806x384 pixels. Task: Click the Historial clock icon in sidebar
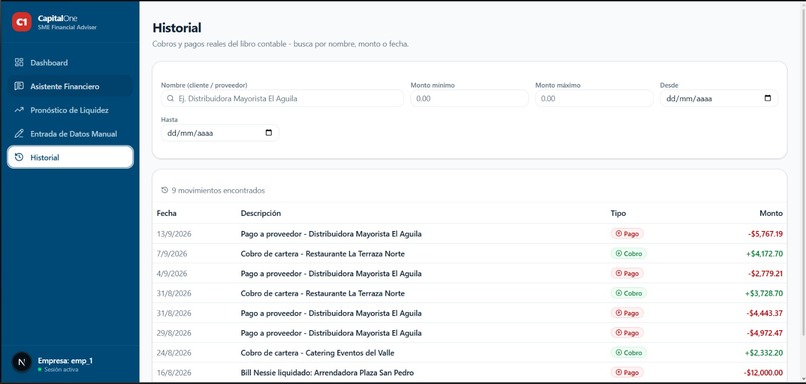pyautogui.click(x=19, y=157)
